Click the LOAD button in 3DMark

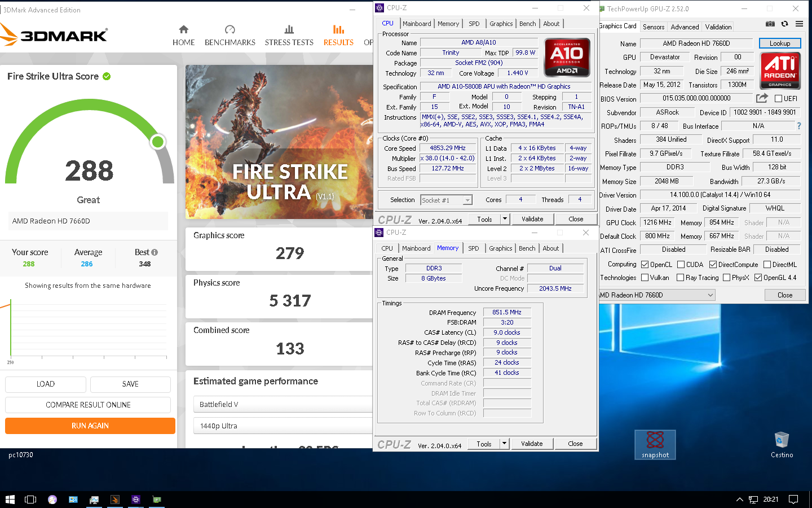click(46, 384)
